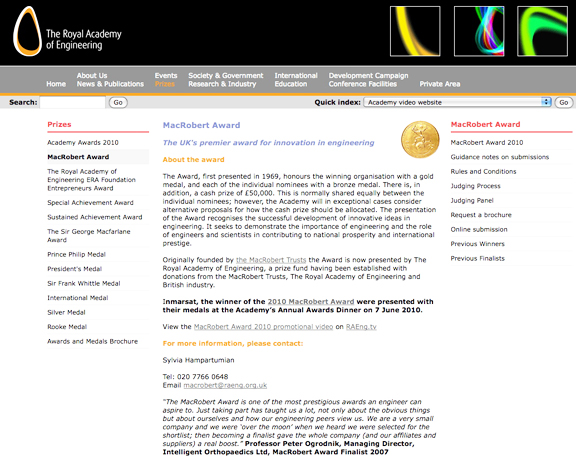Click the Royal Academy of Engineering logo
The image size is (576, 465).
coord(67,32)
